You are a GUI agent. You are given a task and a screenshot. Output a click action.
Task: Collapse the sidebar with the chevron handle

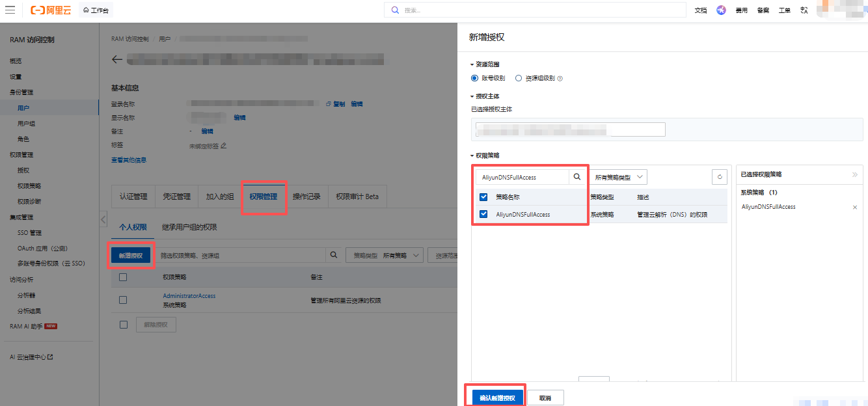point(103,219)
